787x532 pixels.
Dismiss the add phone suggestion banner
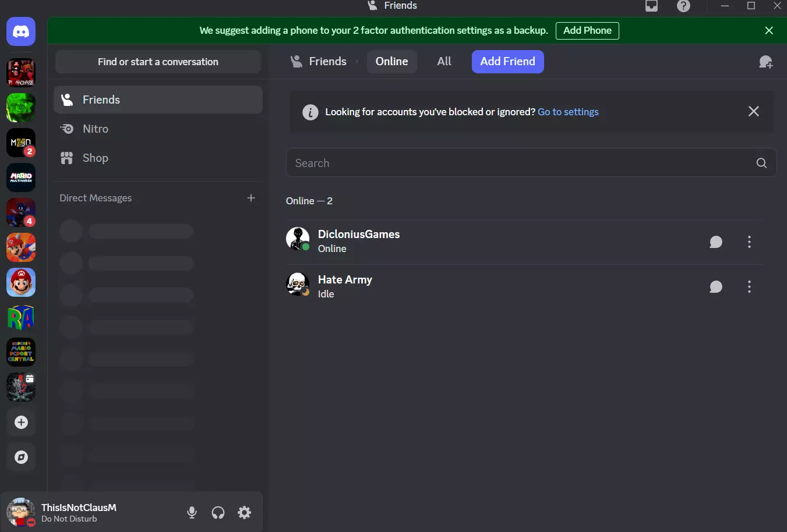pyautogui.click(x=769, y=30)
